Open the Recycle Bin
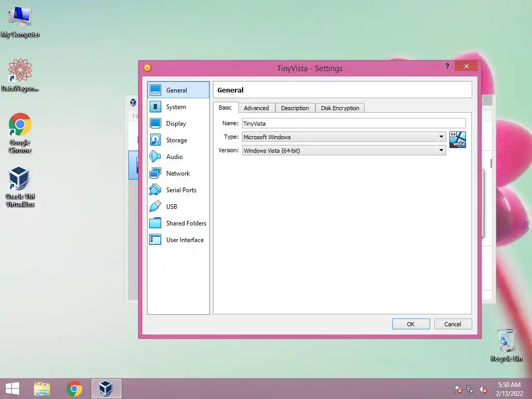Image resolution: width=532 pixels, height=399 pixels. (506, 345)
